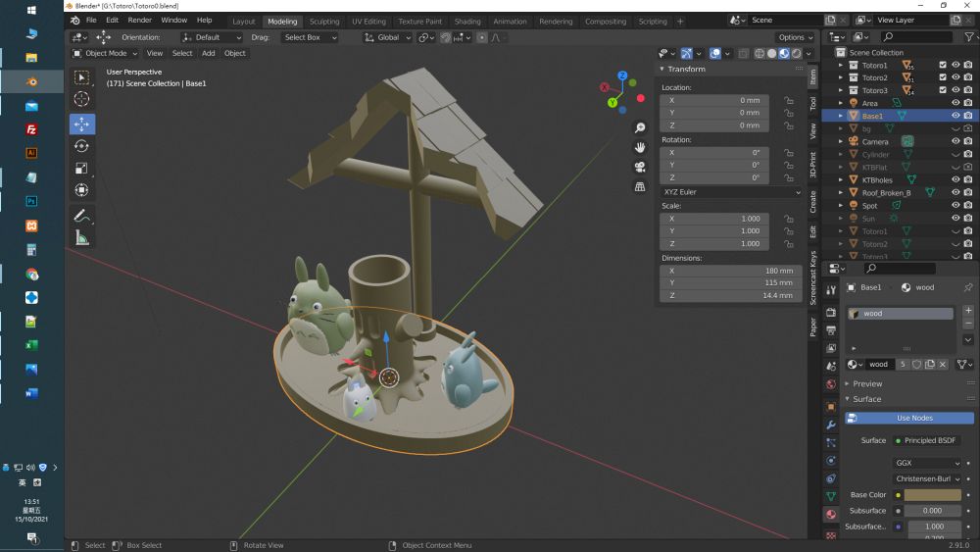This screenshot has width=980, height=552.
Task: Select the Rotate tool in viewport toolbar
Action: click(81, 146)
